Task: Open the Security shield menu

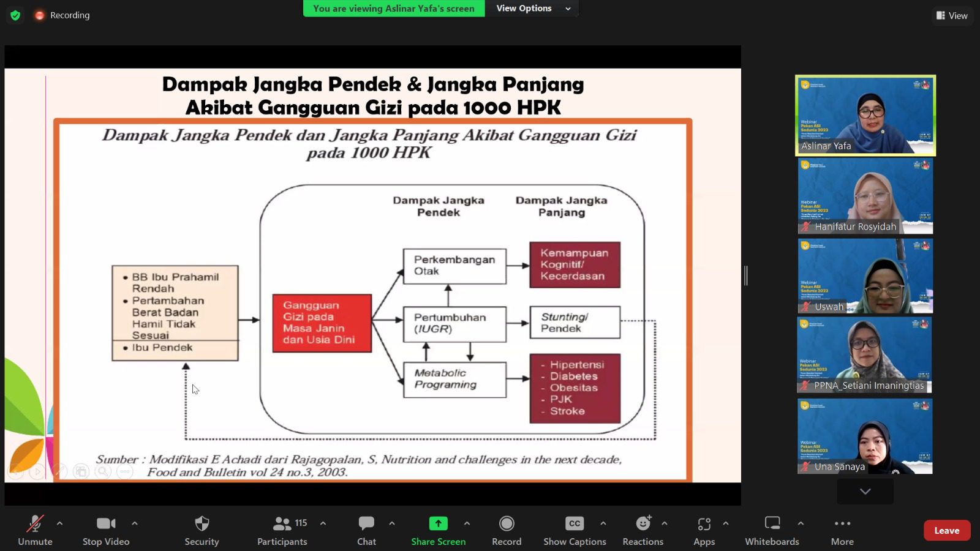Action: point(202,530)
